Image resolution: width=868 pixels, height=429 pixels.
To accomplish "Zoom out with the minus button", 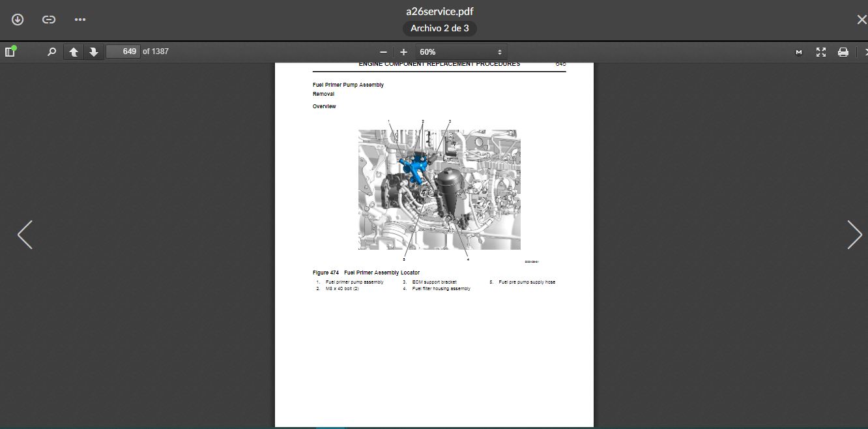I will click(x=383, y=52).
